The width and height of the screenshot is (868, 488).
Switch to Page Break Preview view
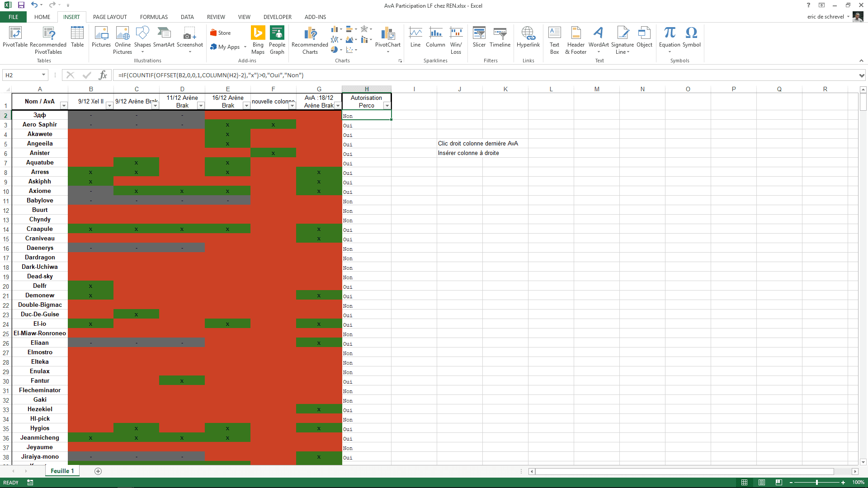pos(778,483)
